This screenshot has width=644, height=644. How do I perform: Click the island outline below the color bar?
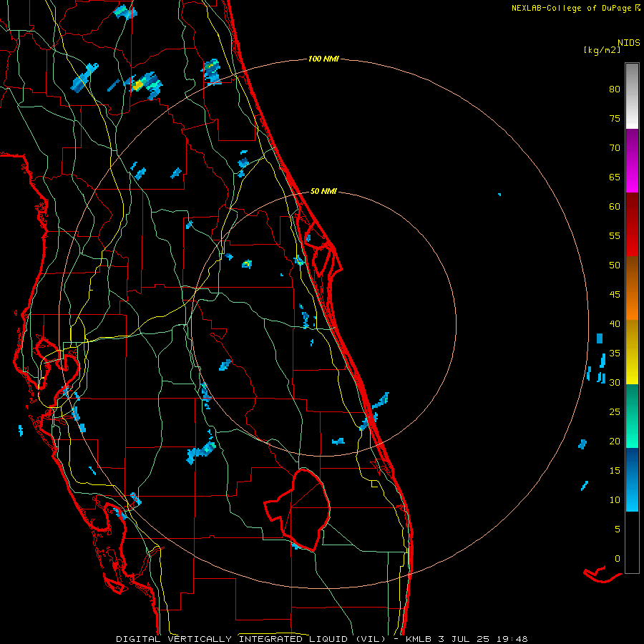[602, 574]
